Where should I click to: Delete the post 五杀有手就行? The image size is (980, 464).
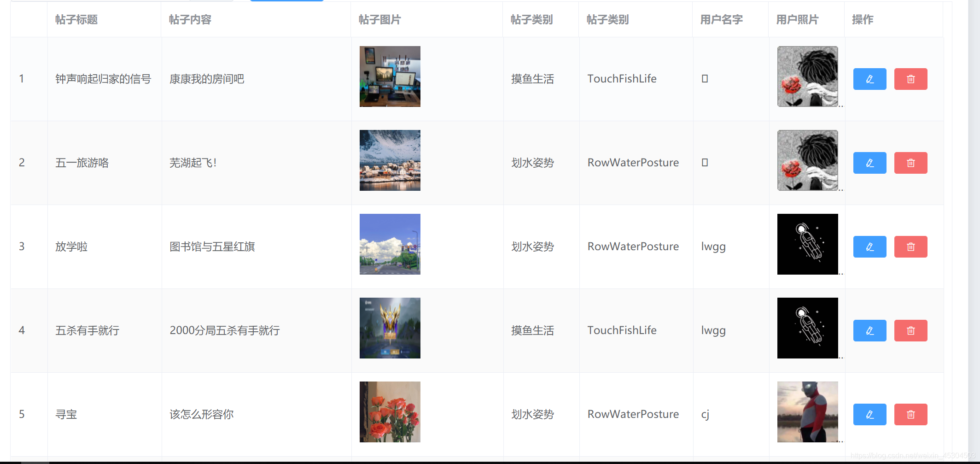tap(910, 331)
